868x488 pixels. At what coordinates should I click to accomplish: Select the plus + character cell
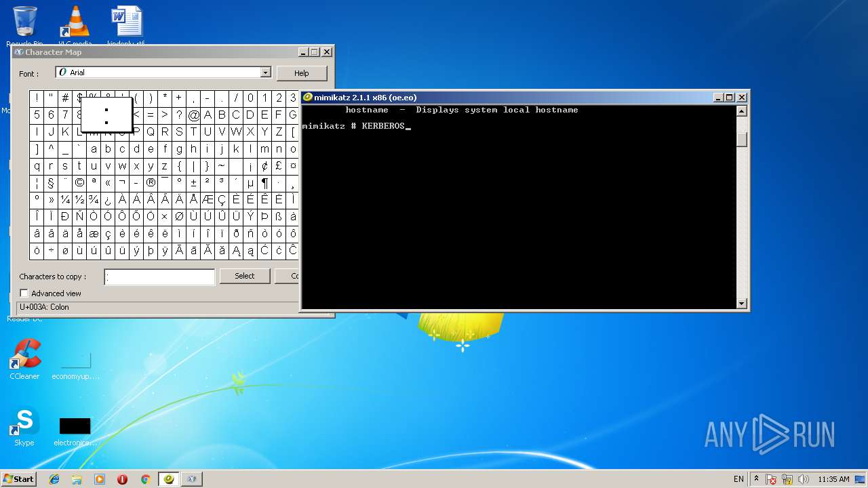(179, 98)
